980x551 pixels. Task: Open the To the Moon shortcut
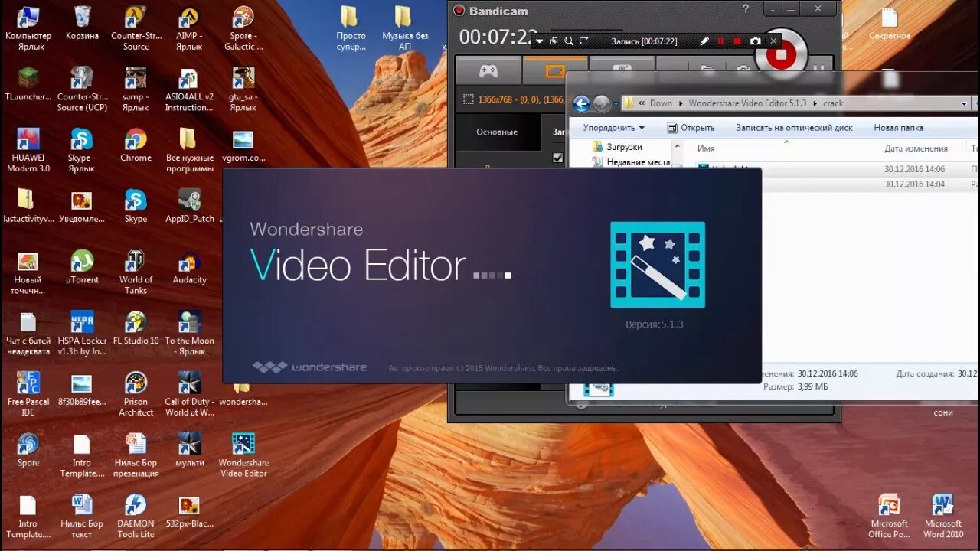click(189, 333)
